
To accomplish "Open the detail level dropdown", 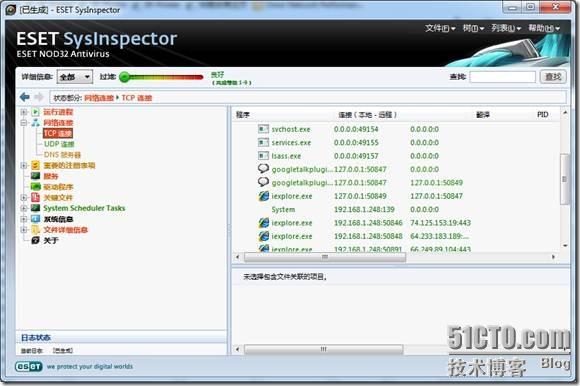I will click(x=74, y=77).
